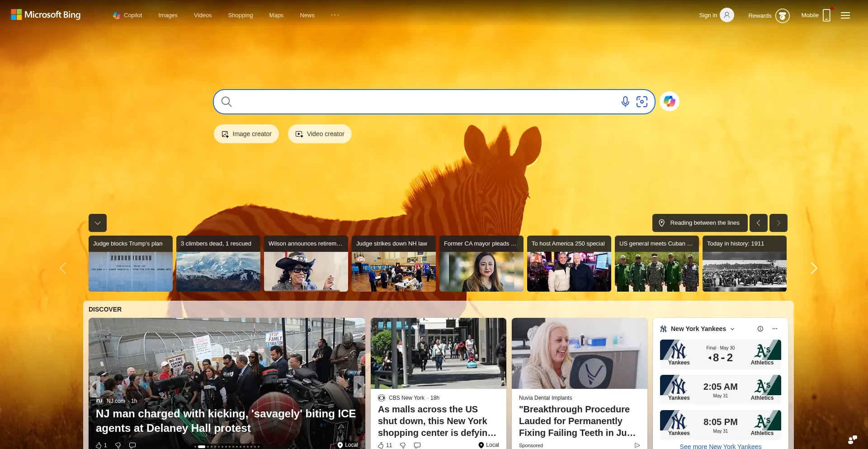Dislike the NJ man charged story
The width and height of the screenshot is (868, 449).
coord(118,445)
